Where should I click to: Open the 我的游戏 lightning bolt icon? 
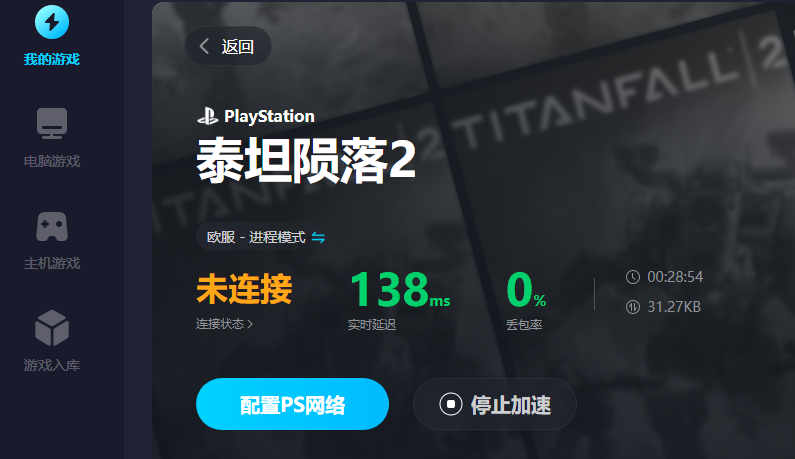[52, 22]
